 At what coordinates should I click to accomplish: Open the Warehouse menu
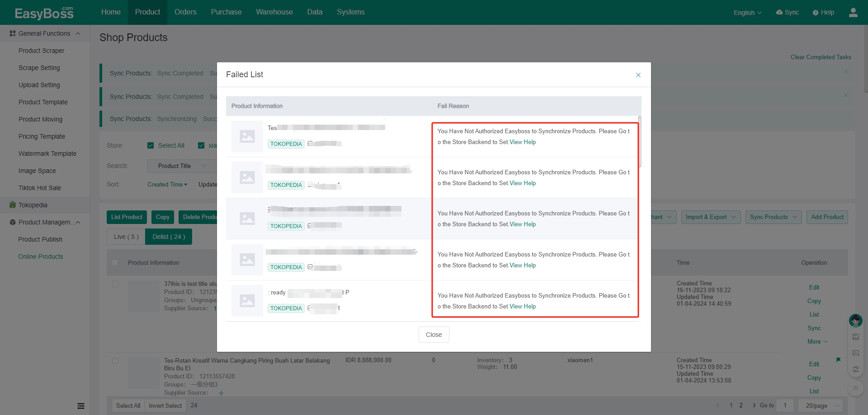[x=274, y=12]
